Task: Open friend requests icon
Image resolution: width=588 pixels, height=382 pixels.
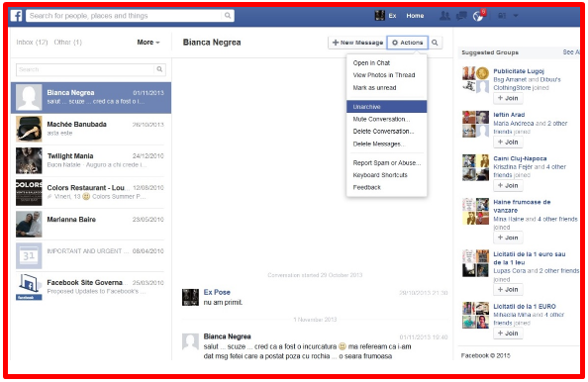Action: point(444,16)
